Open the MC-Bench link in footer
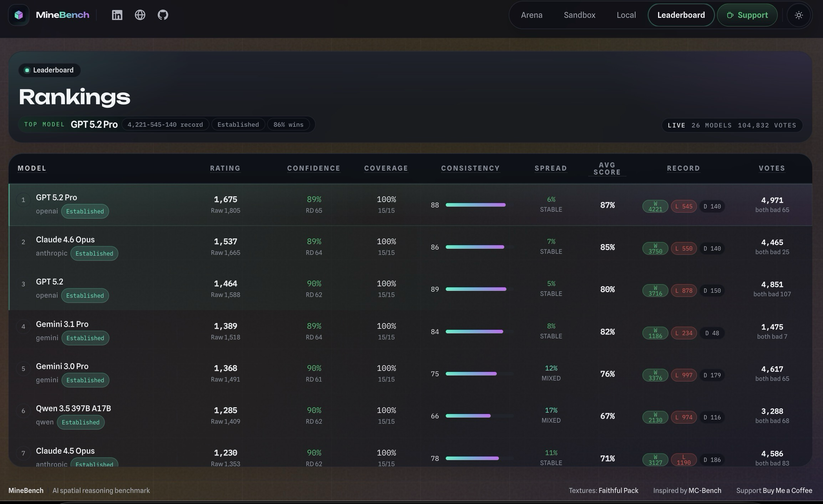Screen dimensions: 823x504 coord(705,490)
